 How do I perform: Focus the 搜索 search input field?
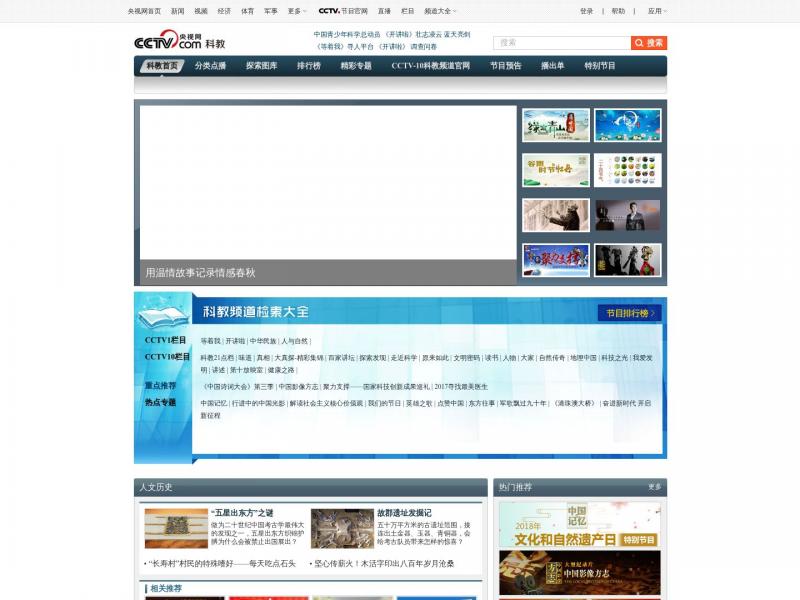point(562,43)
